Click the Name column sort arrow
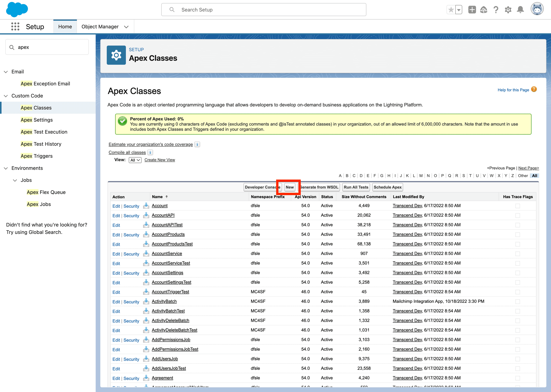This screenshot has height=392, width=551. pos(166,197)
